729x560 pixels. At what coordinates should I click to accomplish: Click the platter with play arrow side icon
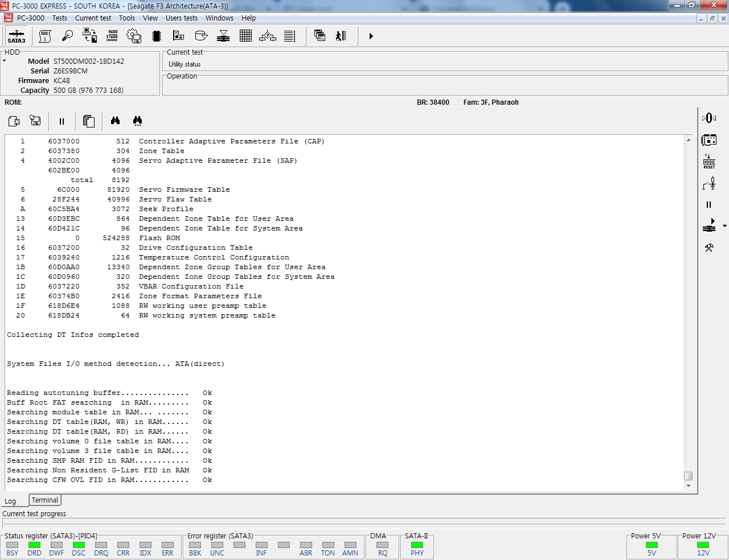(x=709, y=226)
